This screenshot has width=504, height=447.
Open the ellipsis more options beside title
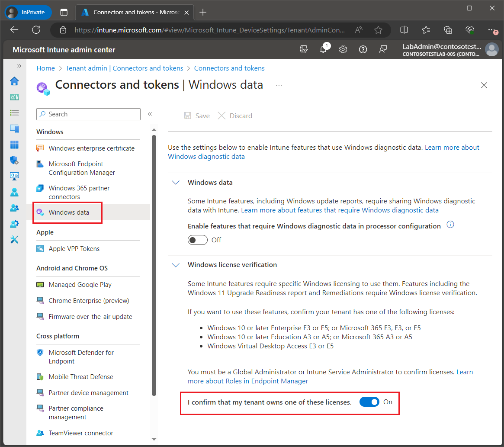coord(279,85)
